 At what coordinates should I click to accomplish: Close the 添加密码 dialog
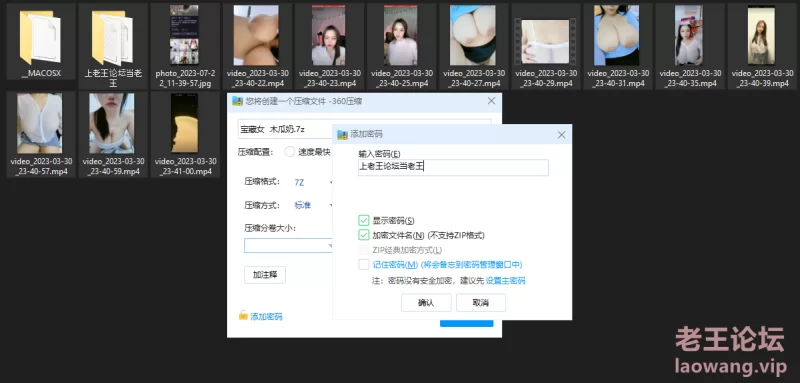click(561, 135)
